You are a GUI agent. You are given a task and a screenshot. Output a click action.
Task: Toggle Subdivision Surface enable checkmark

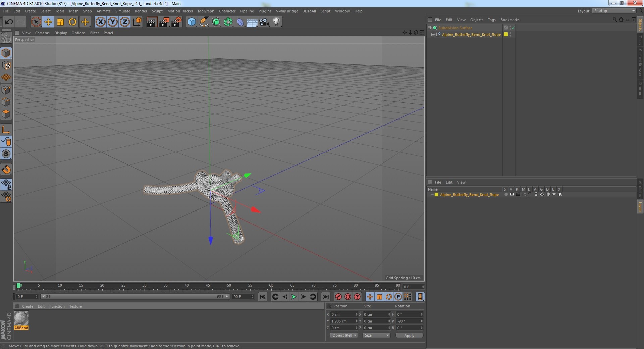pos(513,28)
